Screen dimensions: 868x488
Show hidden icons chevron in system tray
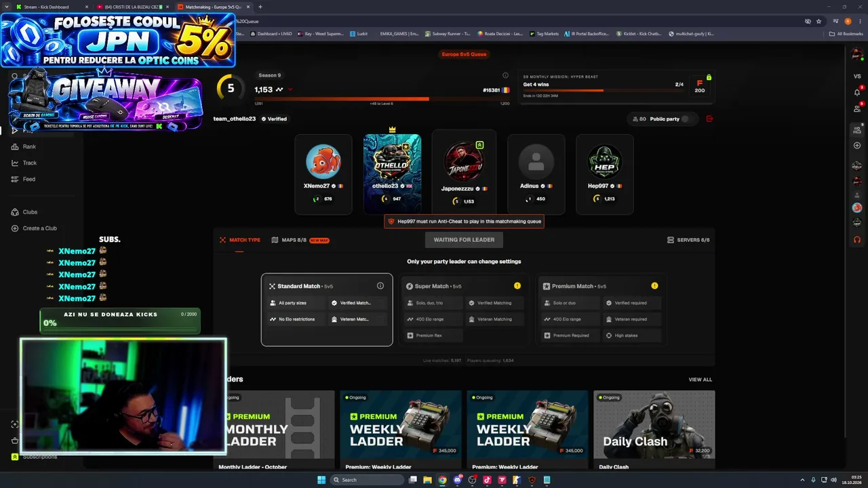click(x=804, y=480)
